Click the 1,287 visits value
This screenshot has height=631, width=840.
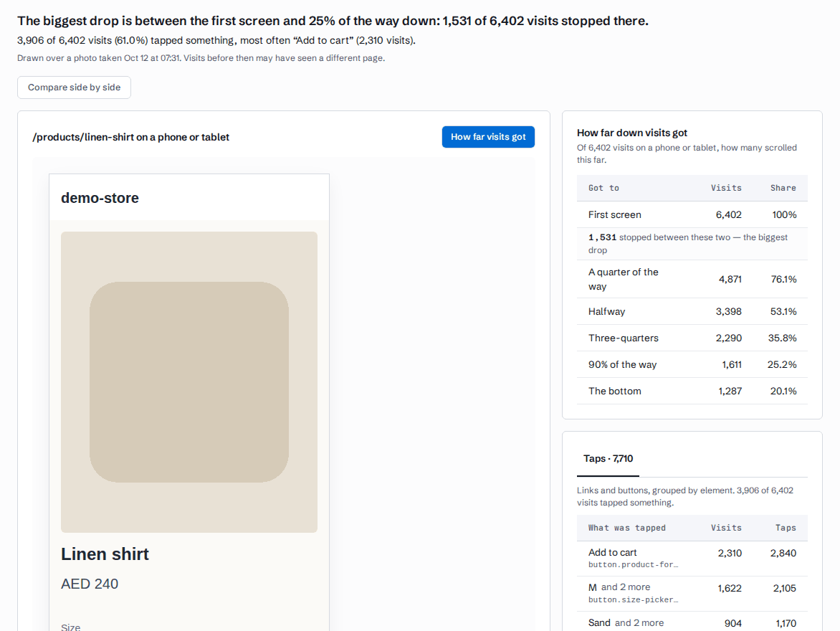(x=730, y=391)
